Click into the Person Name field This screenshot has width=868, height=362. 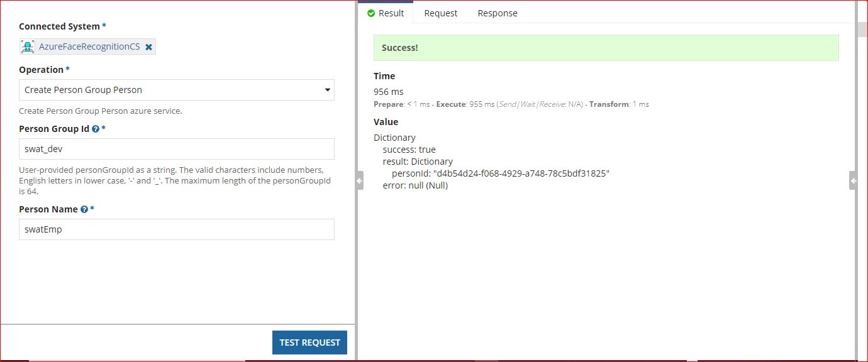point(177,229)
